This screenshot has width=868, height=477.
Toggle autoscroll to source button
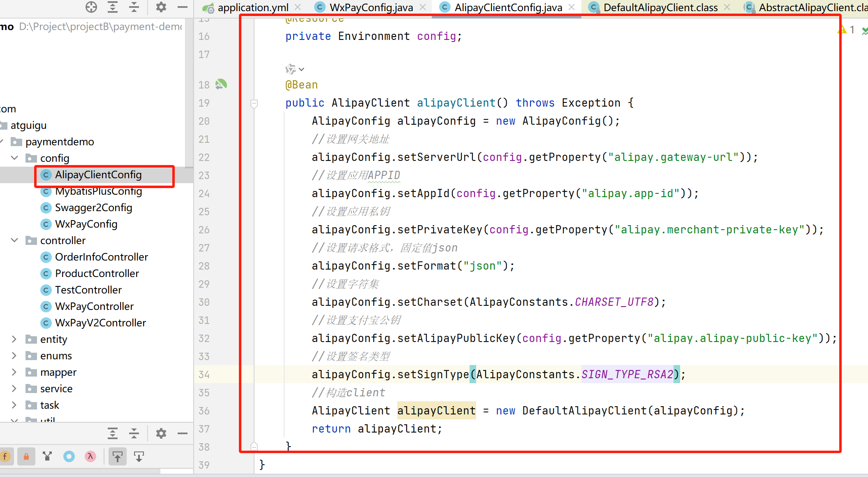coord(118,456)
